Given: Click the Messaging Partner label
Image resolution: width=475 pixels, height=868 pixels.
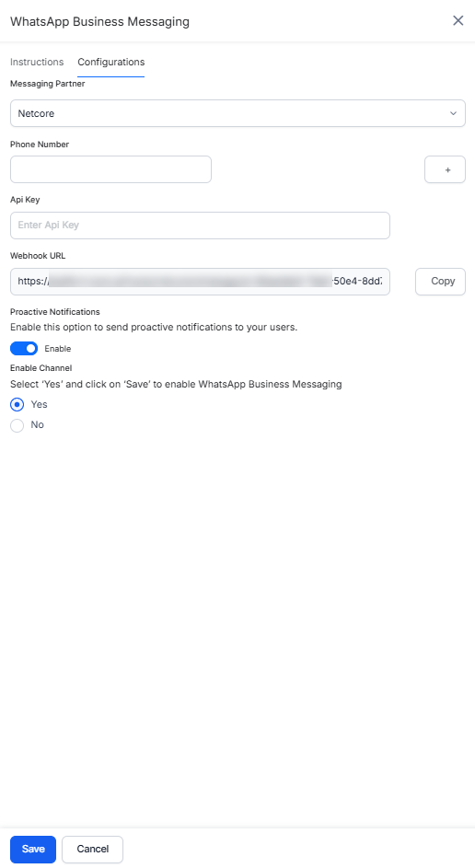Looking at the screenshot, I should [x=48, y=84].
